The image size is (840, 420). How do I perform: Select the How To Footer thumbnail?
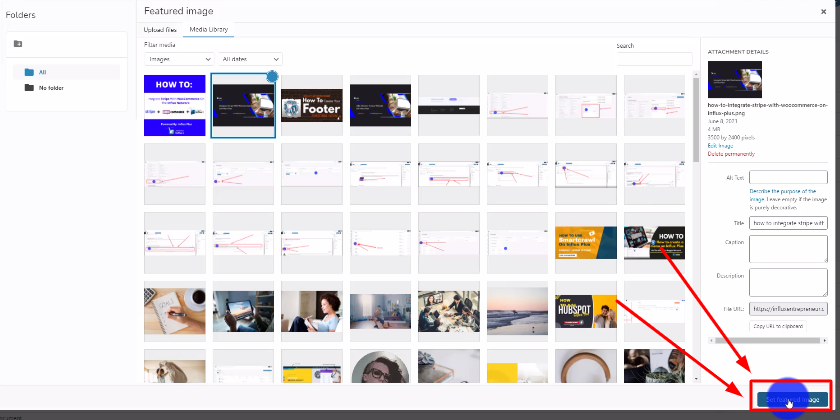pyautogui.click(x=312, y=106)
